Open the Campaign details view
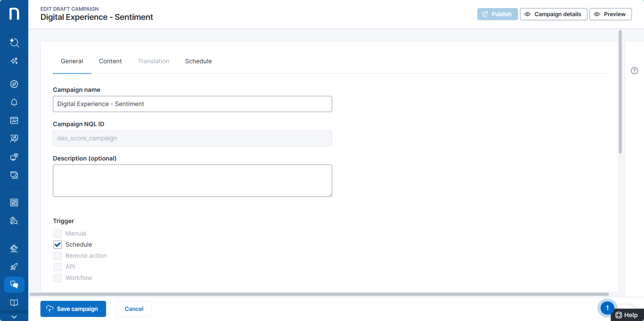This screenshot has height=321, width=644. pos(553,14)
